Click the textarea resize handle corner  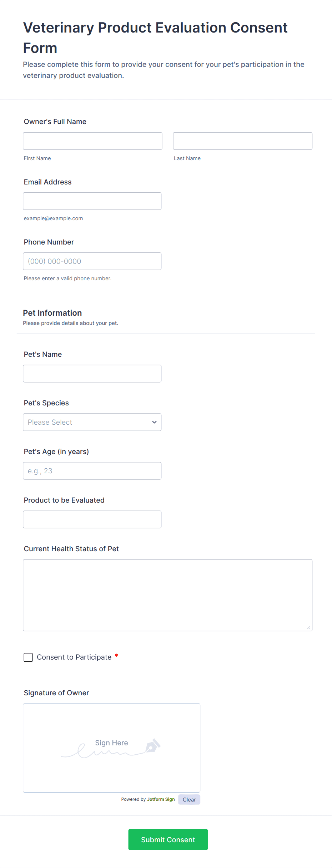point(309,627)
